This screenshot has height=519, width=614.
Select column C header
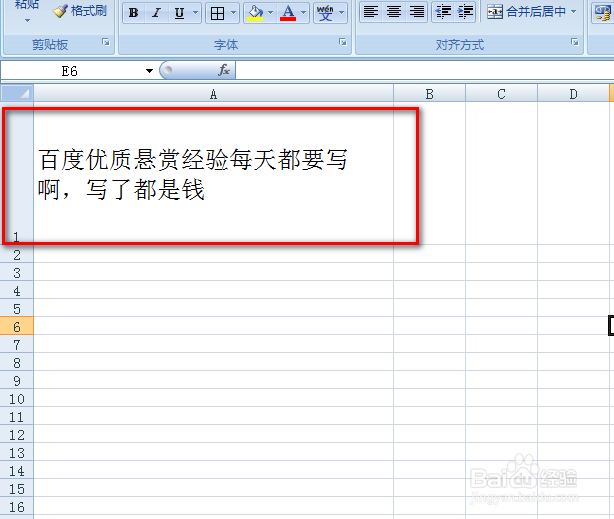[x=501, y=94]
